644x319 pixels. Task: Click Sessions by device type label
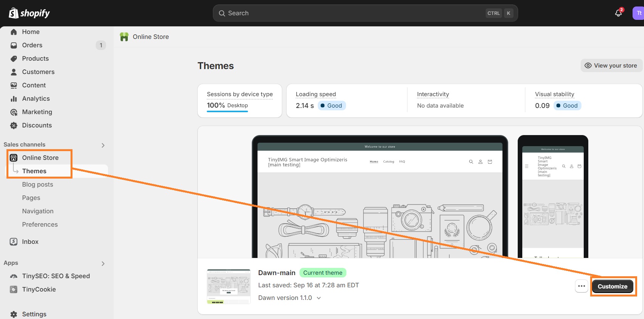(x=240, y=94)
